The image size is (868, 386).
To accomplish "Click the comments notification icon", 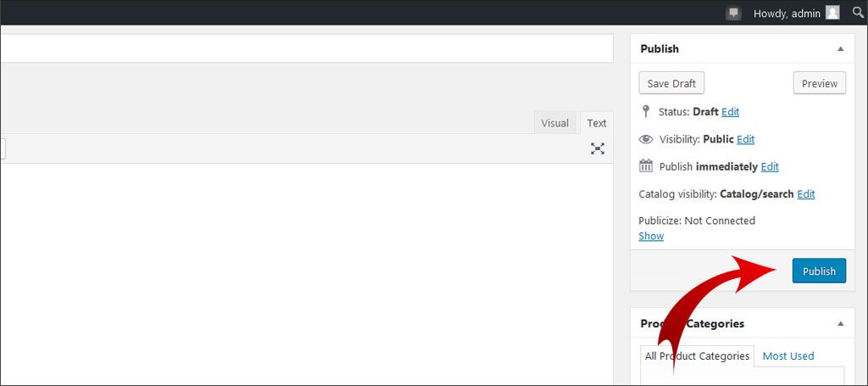I will (734, 13).
